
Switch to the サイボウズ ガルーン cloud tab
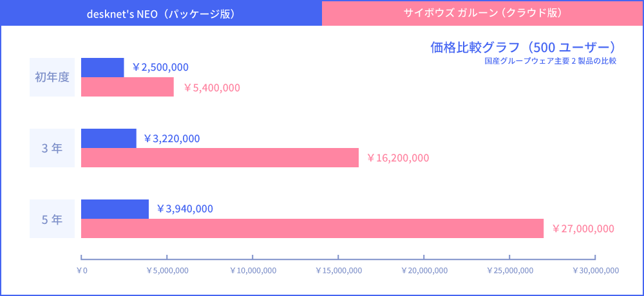[482, 14]
